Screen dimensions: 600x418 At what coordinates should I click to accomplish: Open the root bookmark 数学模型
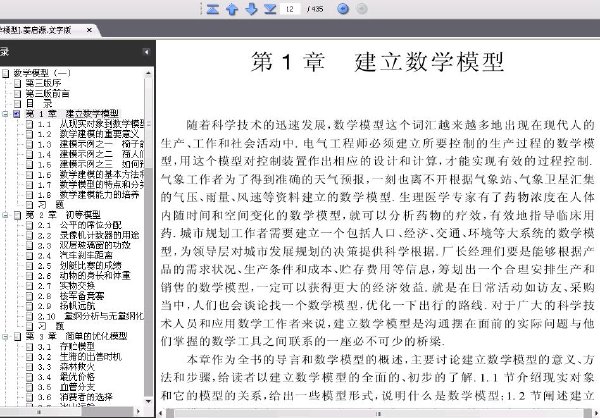[42, 73]
